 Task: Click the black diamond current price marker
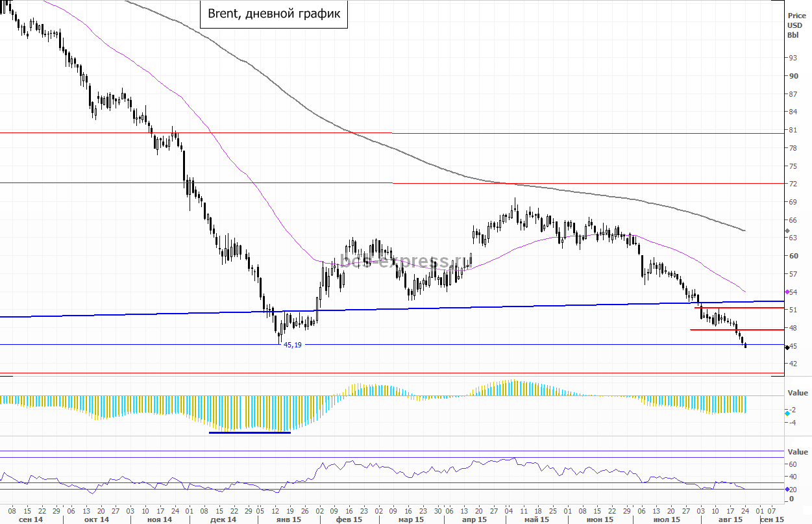[x=787, y=348]
